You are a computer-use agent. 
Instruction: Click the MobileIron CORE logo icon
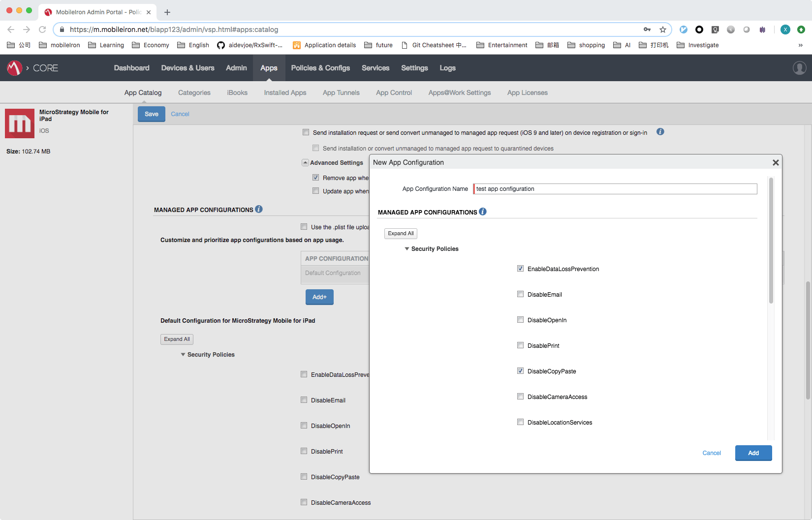[14, 68]
